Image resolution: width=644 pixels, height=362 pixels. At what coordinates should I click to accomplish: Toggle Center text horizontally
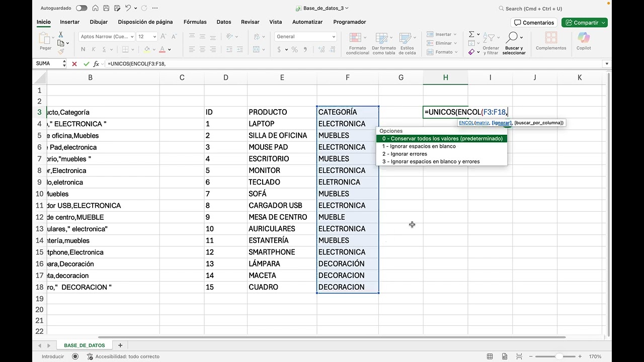[202, 49]
